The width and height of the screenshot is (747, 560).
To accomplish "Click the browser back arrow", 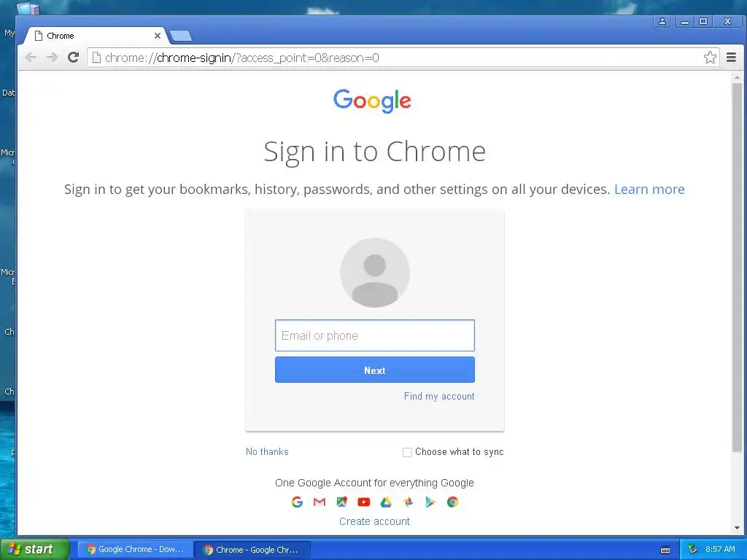I will click(31, 58).
